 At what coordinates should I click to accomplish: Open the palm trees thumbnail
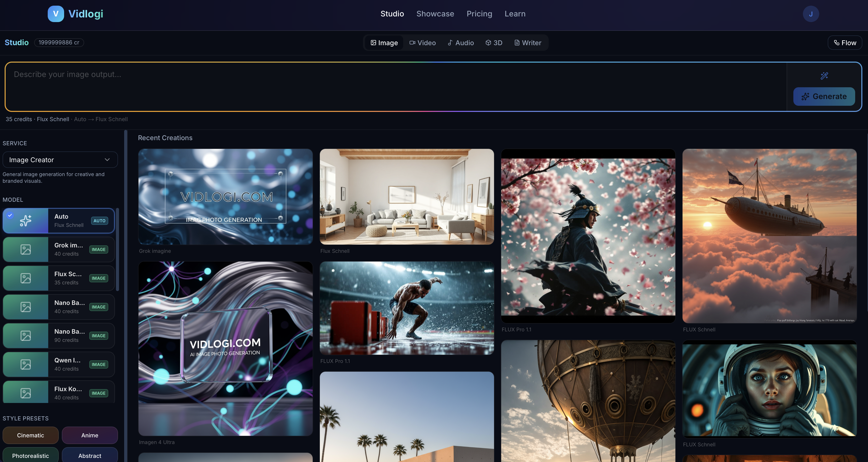coord(407,417)
